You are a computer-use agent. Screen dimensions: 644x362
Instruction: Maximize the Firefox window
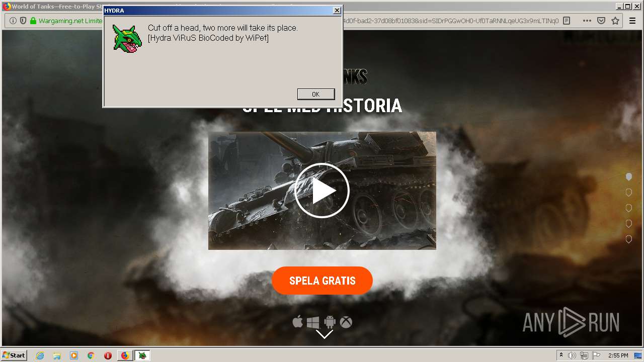tap(628, 7)
